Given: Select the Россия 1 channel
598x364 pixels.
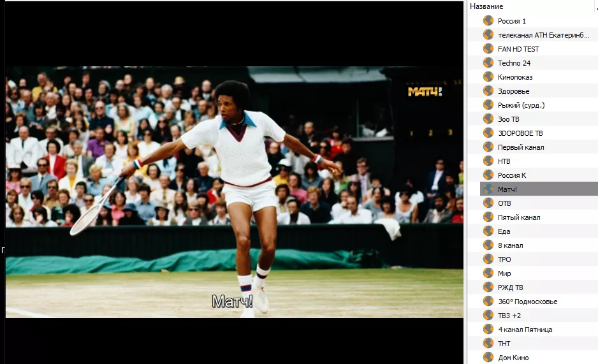Looking at the screenshot, I should pyautogui.click(x=512, y=21).
